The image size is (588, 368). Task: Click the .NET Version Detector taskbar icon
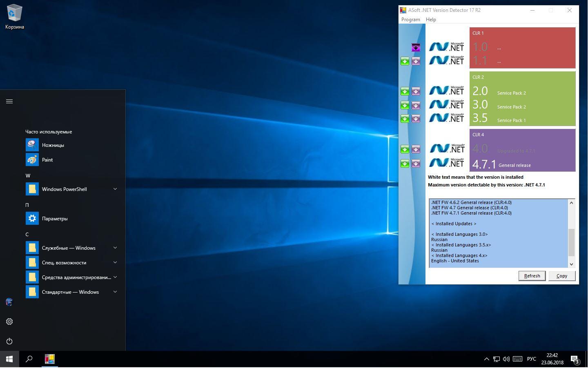point(50,359)
